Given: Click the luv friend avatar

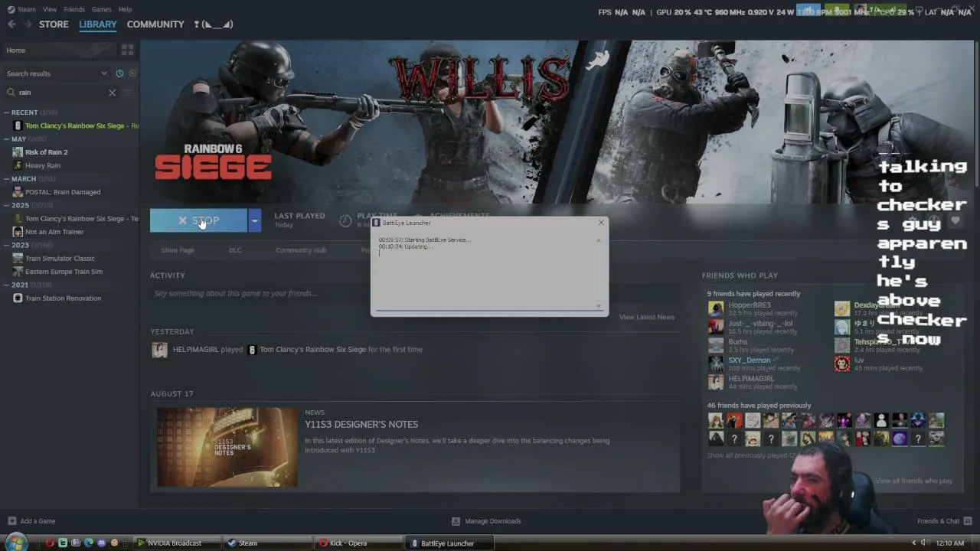Looking at the screenshot, I should pyautogui.click(x=842, y=364).
